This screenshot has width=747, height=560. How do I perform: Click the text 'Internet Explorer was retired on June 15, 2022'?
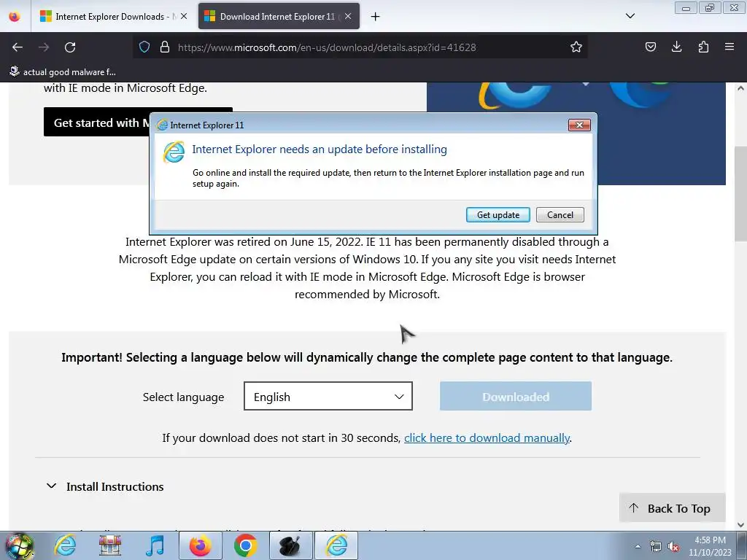pyautogui.click(x=244, y=242)
